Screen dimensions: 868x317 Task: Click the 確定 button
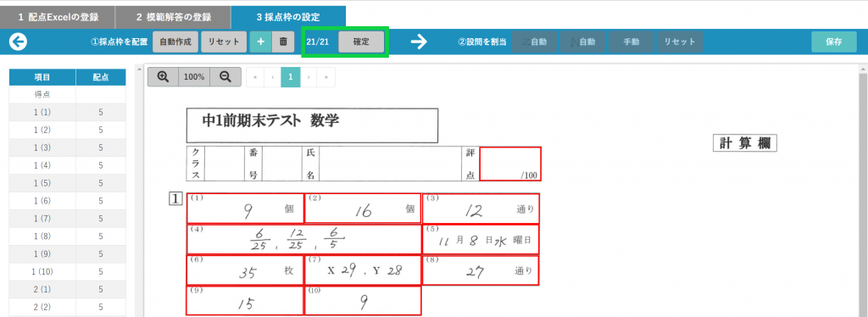(x=361, y=42)
